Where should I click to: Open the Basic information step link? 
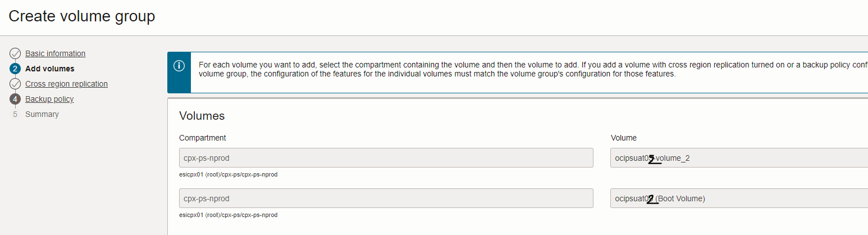click(x=55, y=53)
